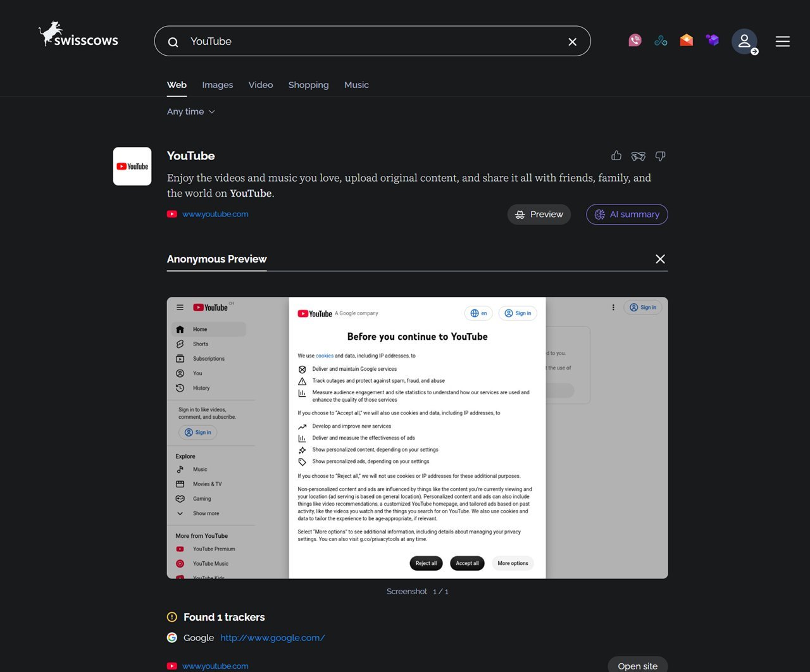Give the YouTube result a thumbs up
The image size is (810, 672).
coord(616,156)
